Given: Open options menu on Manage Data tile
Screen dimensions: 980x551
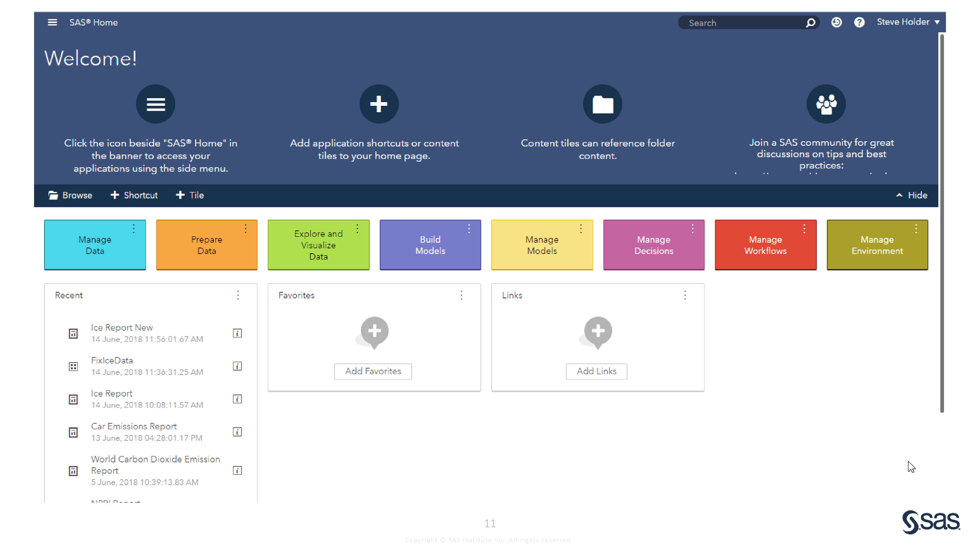Looking at the screenshot, I should click(x=134, y=228).
